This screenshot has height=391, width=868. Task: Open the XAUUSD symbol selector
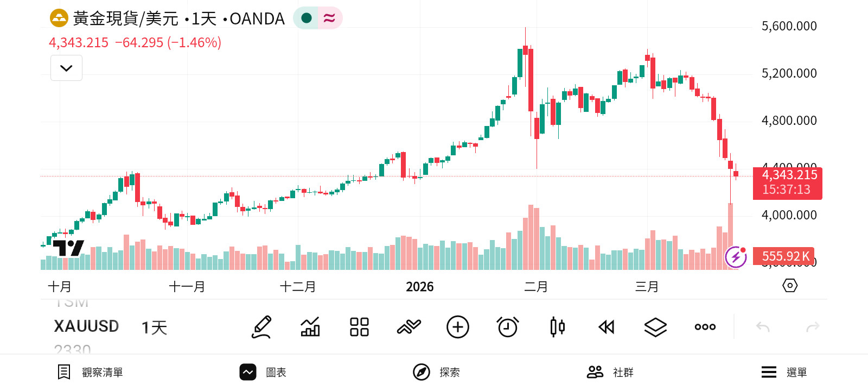86,326
